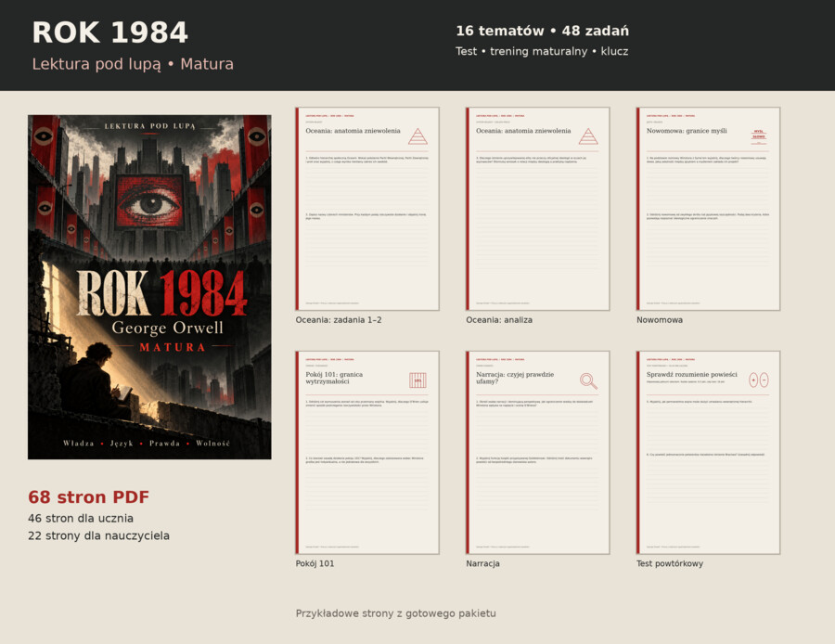Click the 'Oceania: zadania 1–2' caption
Screen dimensions: 835x644
339,320
